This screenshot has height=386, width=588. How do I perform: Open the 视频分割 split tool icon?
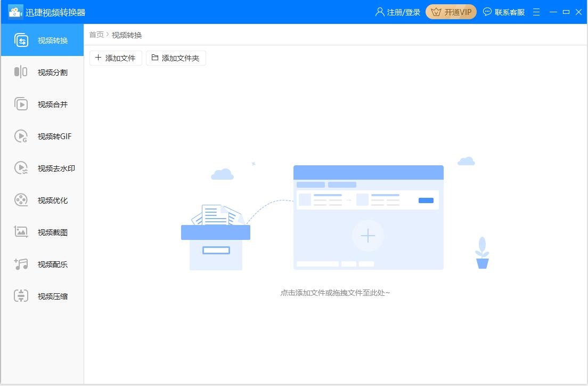pyautogui.click(x=21, y=73)
